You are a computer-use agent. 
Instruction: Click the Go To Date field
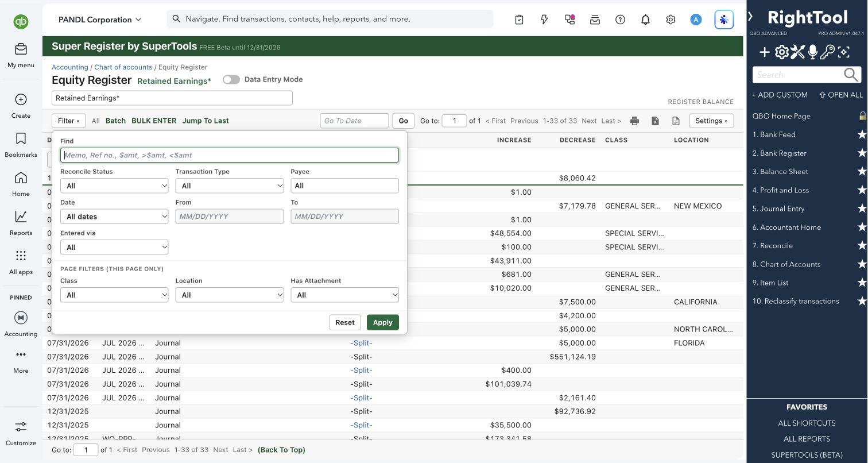(x=354, y=121)
